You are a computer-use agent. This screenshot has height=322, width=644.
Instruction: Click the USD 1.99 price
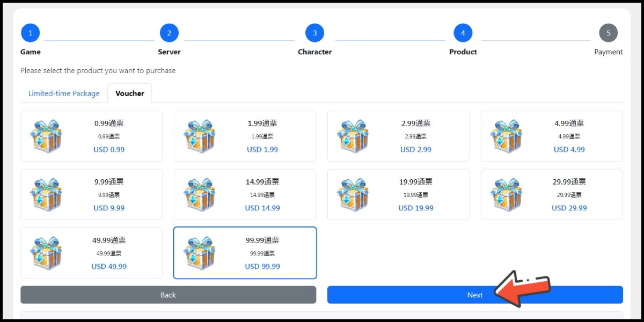coord(262,150)
